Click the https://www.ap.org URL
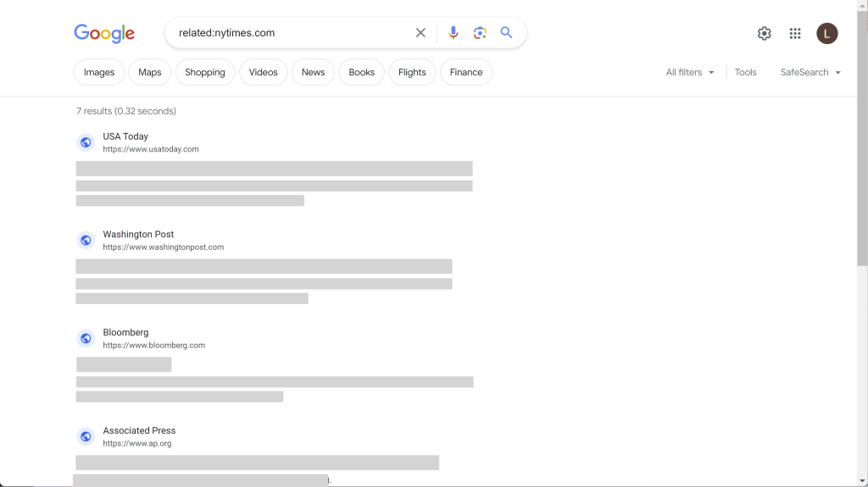The height and width of the screenshot is (487, 868). coord(137,443)
